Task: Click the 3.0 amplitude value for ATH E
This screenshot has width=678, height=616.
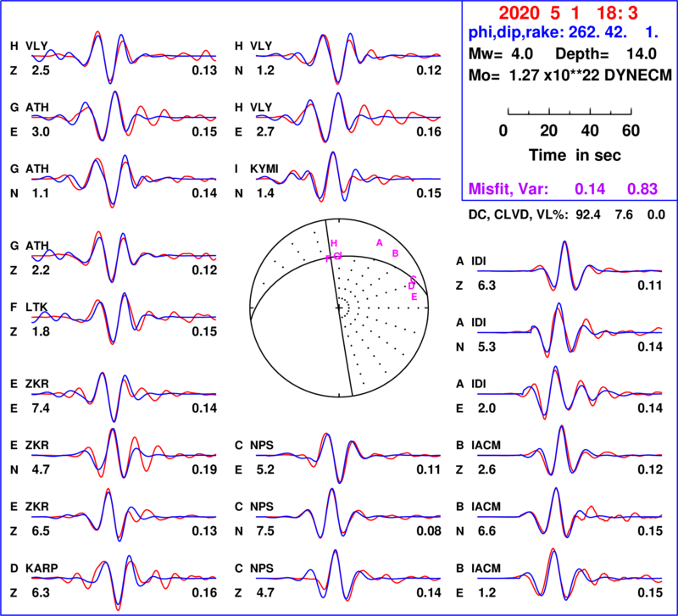Action: [x=41, y=132]
